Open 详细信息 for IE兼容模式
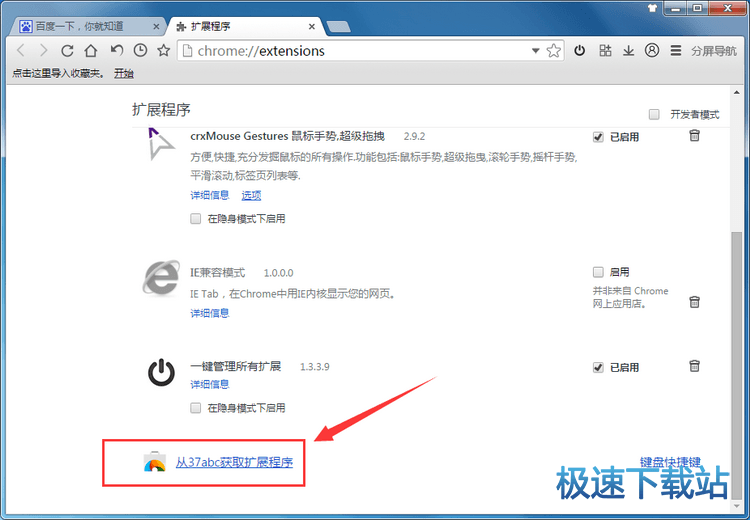Image resolution: width=750 pixels, height=520 pixels. point(210,313)
